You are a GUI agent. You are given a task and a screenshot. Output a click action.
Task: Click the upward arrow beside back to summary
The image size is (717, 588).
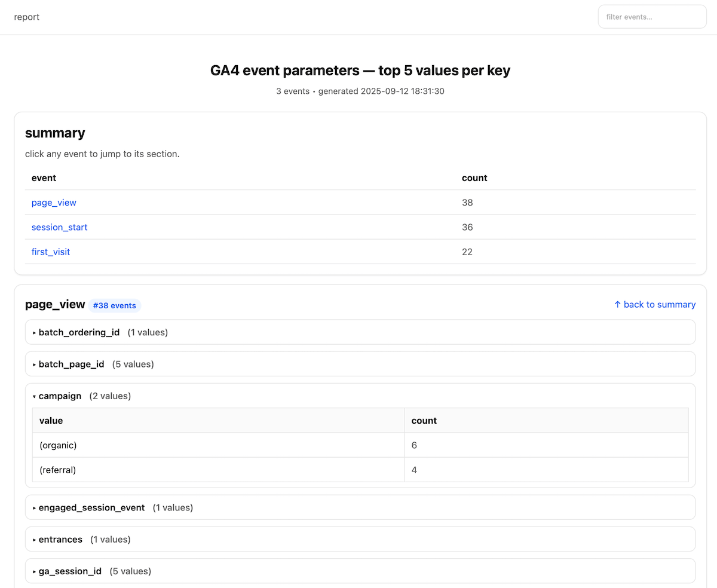[617, 304]
